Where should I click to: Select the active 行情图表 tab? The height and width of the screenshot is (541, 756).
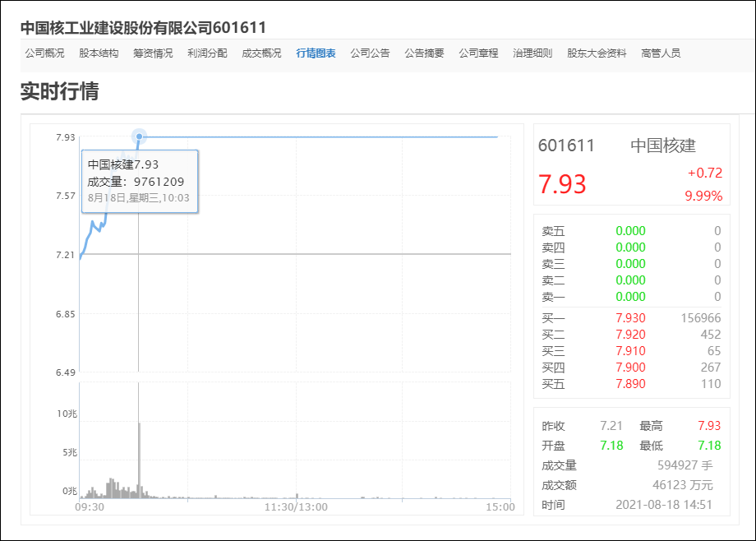coord(316,53)
